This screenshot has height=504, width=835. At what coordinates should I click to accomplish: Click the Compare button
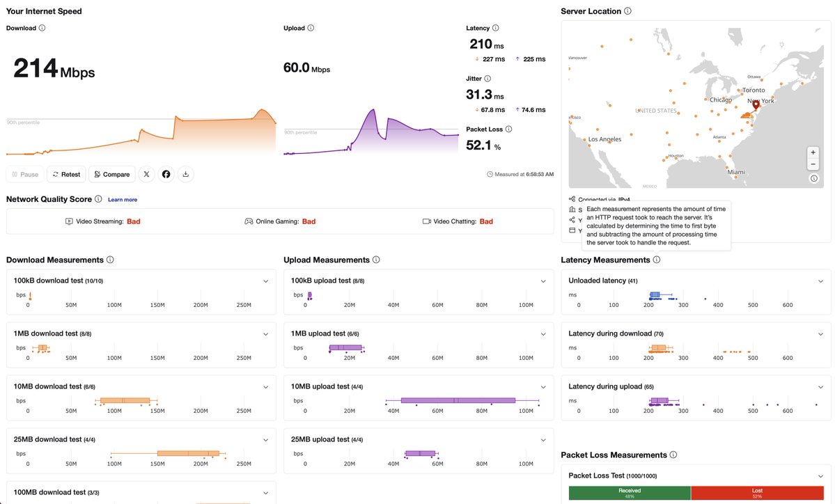(x=112, y=174)
